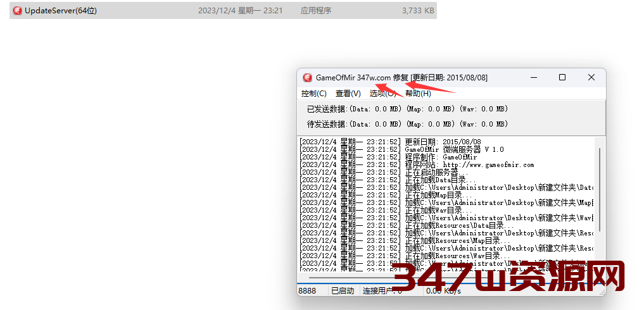The width and height of the screenshot is (644, 310).
Task: Select log line 正在启动服务器...
Action: [384, 173]
